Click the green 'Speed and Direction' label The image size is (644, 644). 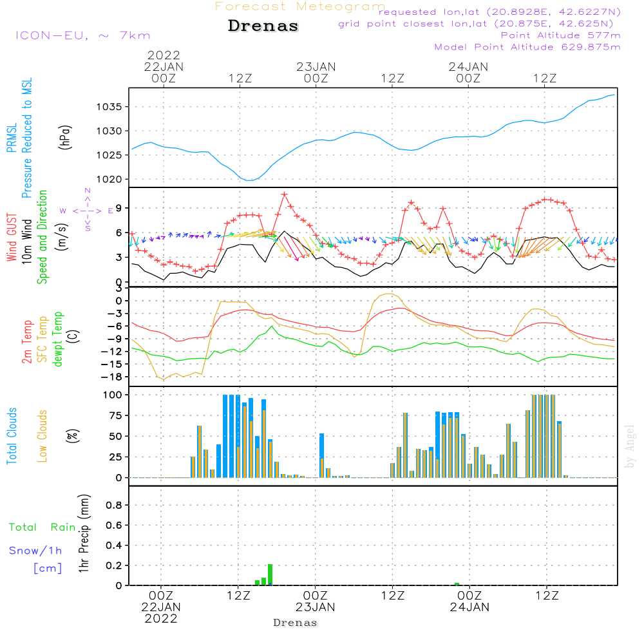tap(43, 237)
